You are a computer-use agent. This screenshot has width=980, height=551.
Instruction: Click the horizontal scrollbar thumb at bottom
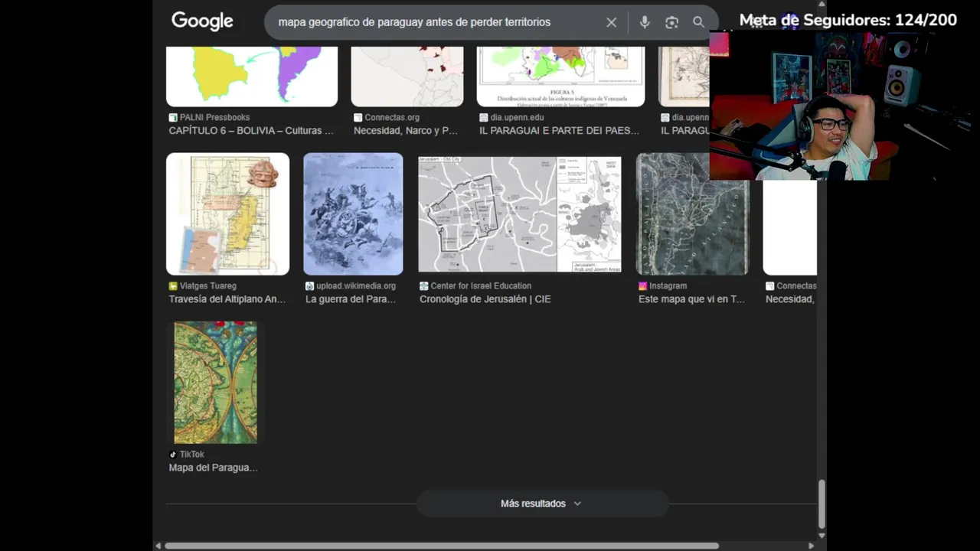click(442, 546)
